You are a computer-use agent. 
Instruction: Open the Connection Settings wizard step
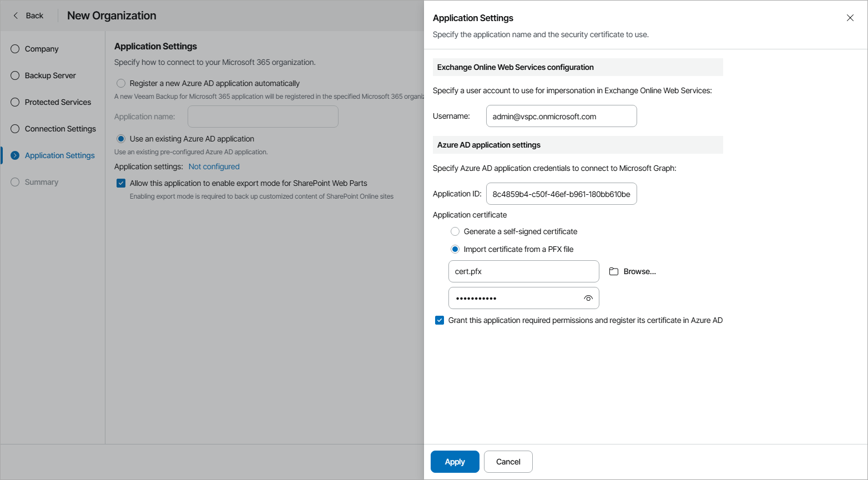pyautogui.click(x=60, y=129)
